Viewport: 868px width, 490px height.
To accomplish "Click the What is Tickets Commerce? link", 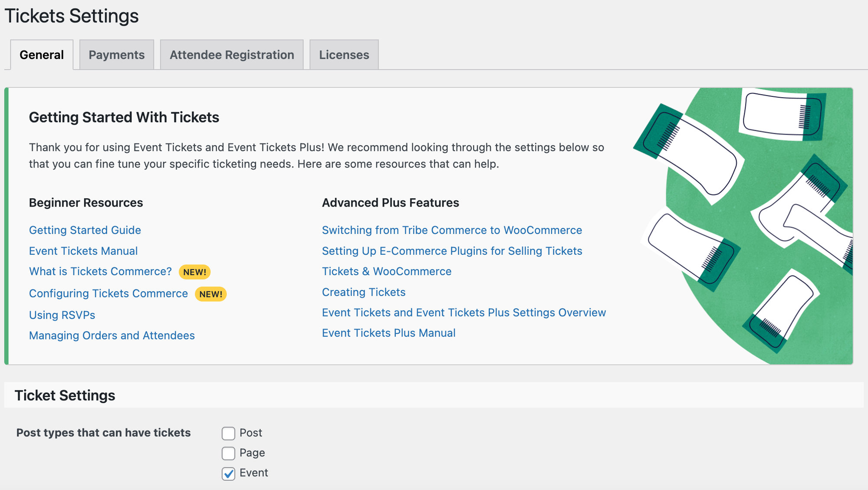I will pos(101,271).
